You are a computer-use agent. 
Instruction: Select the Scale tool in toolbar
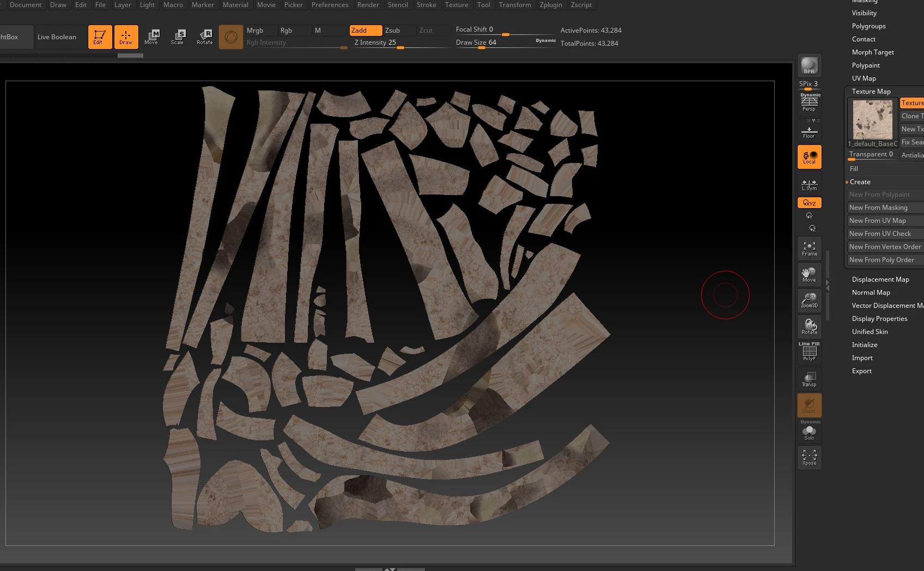point(177,37)
